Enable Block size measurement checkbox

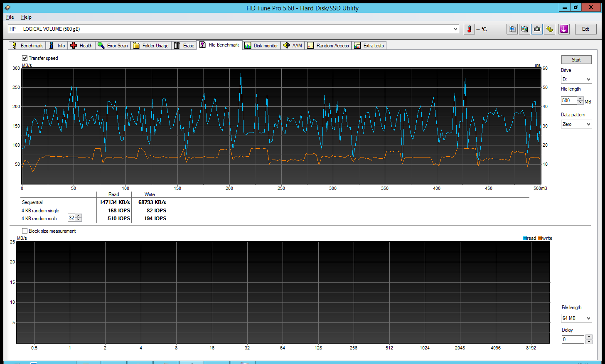tap(25, 231)
